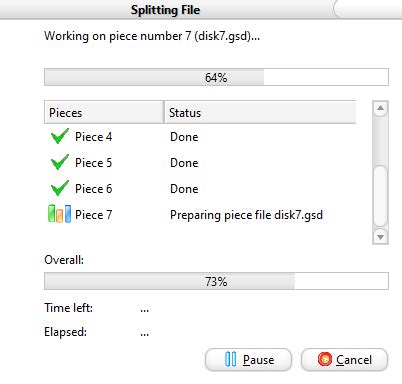Click the scroll down arrow in pieces list
Image resolution: width=402 pixels, height=384 pixels.
point(380,237)
